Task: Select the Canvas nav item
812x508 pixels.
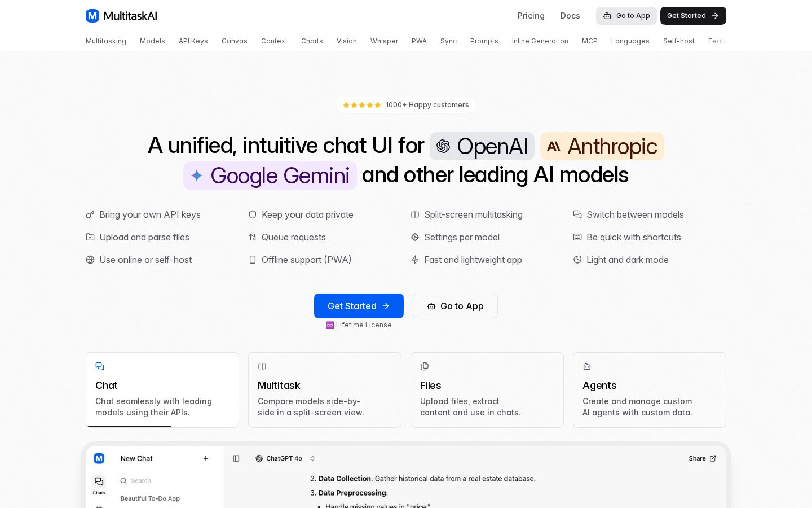Action: pos(235,41)
